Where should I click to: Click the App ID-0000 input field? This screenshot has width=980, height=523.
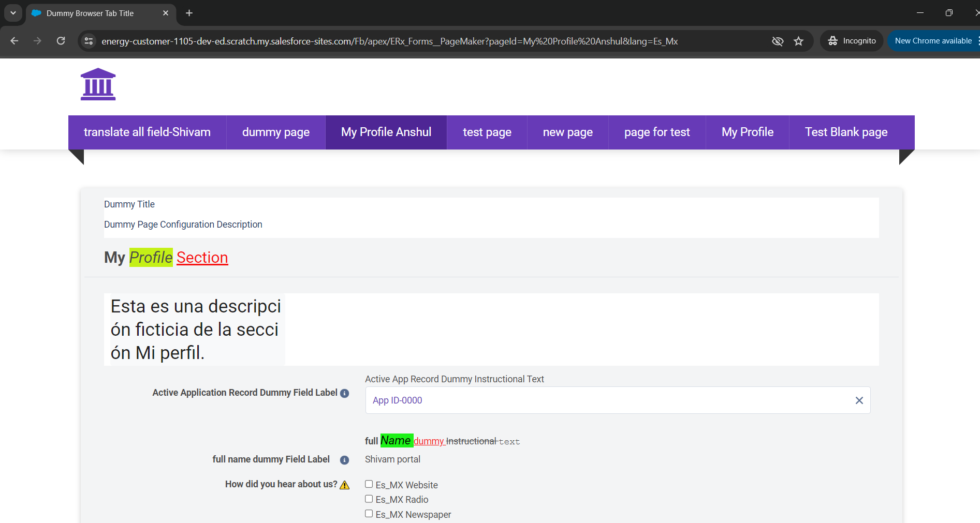[606, 400]
